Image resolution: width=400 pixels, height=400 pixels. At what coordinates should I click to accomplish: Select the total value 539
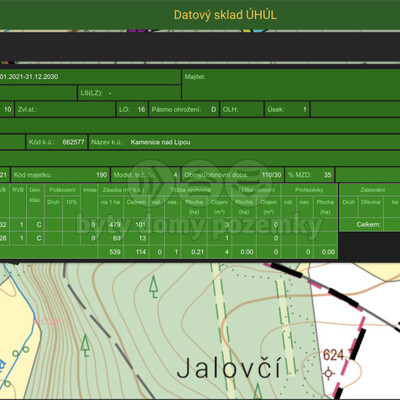115,252
